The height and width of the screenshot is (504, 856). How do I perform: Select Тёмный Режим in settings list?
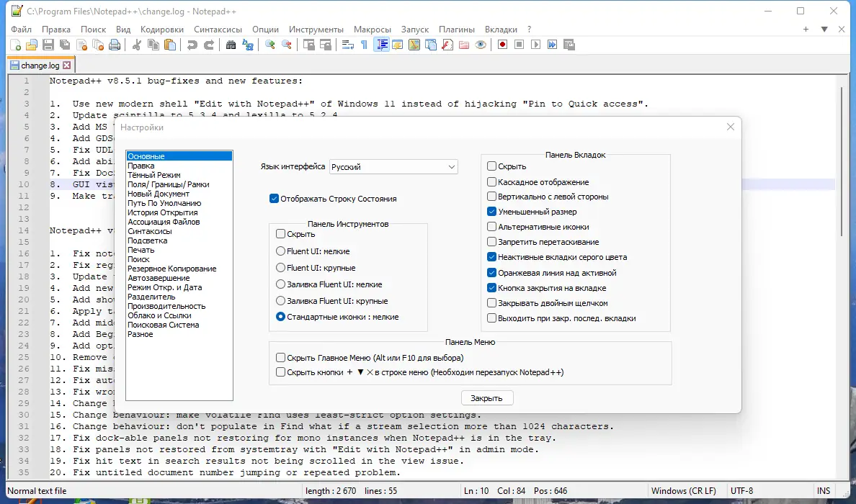point(154,175)
